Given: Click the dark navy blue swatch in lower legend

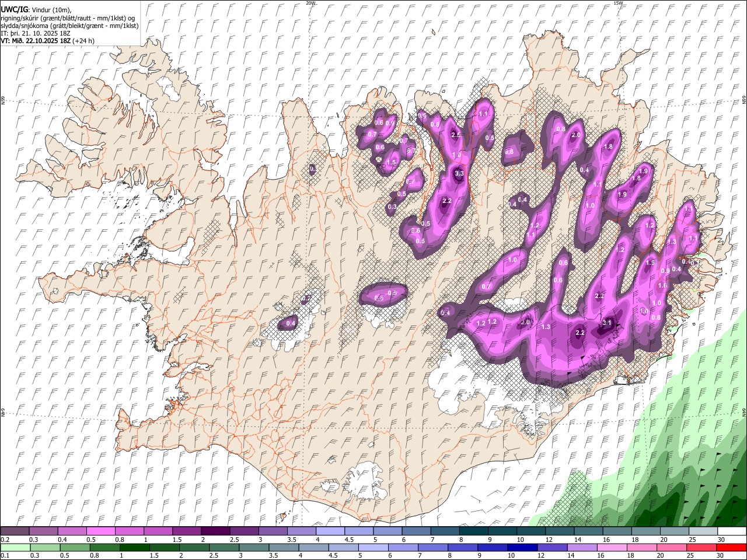Looking at the screenshot, I should point(522,548).
